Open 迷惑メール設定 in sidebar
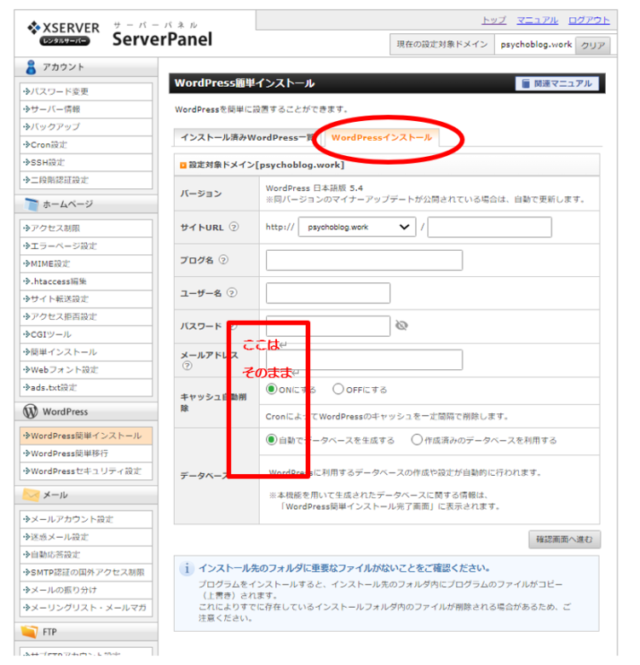The height and width of the screenshot is (665, 640). click(86, 537)
